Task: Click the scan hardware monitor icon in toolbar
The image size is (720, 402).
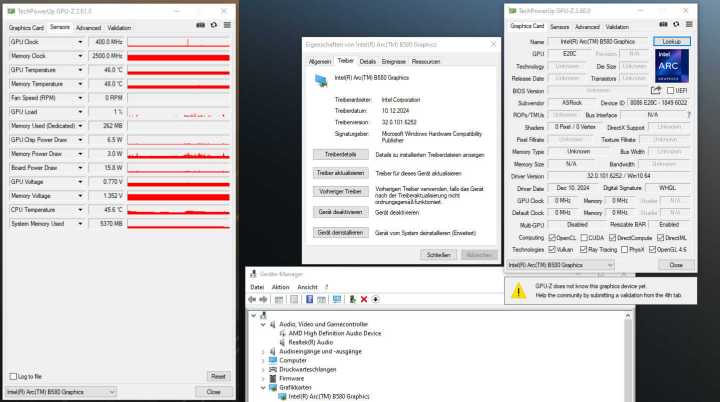Action: point(337,300)
